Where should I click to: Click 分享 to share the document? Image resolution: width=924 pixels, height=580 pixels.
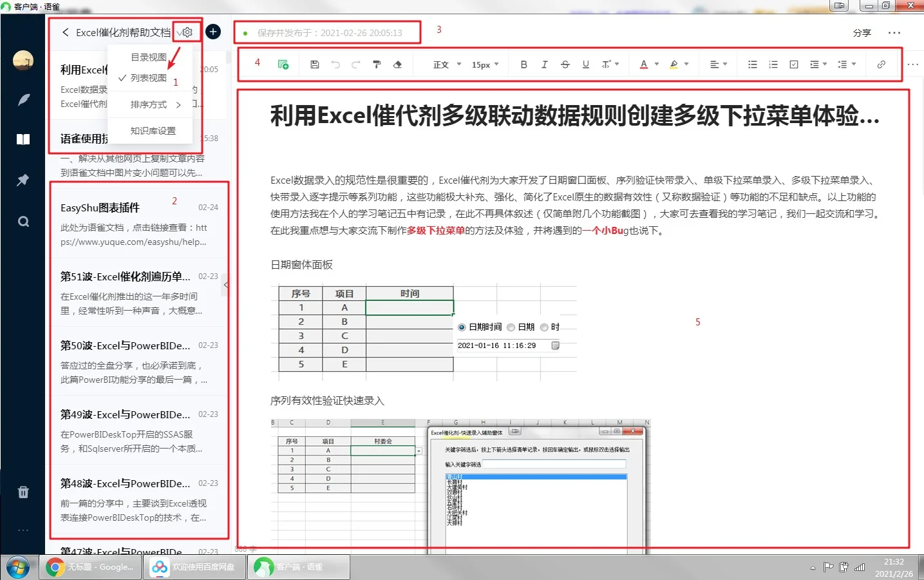(x=862, y=33)
